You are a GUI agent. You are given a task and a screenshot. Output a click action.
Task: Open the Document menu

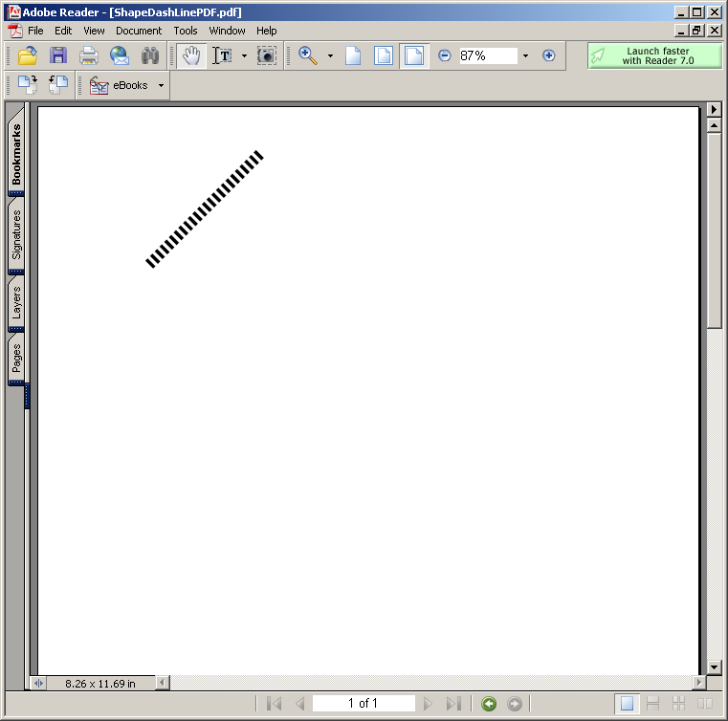click(x=139, y=32)
